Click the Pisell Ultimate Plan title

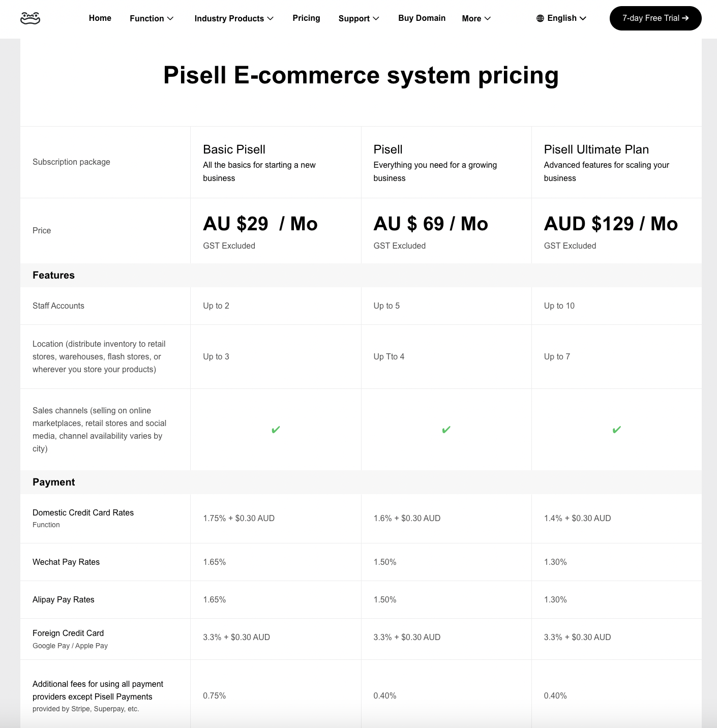pos(596,149)
